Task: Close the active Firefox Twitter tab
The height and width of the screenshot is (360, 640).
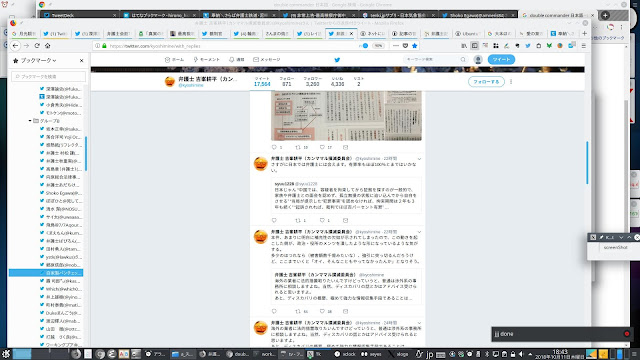Action: (x=351, y=33)
